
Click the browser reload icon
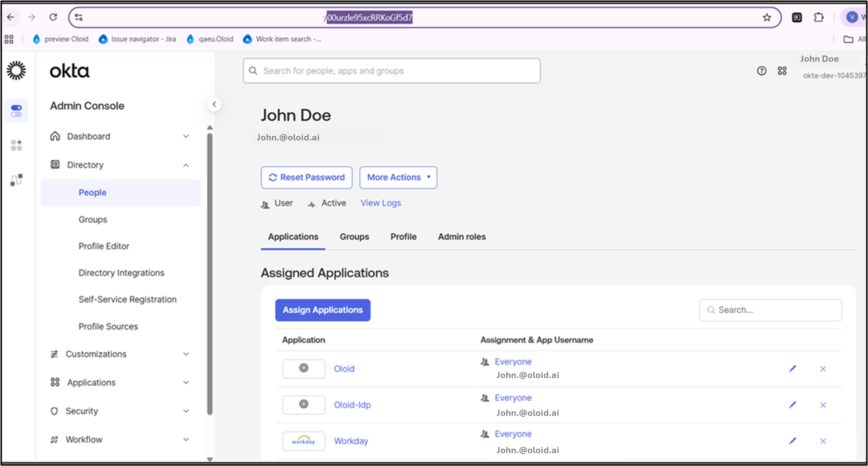tap(53, 17)
